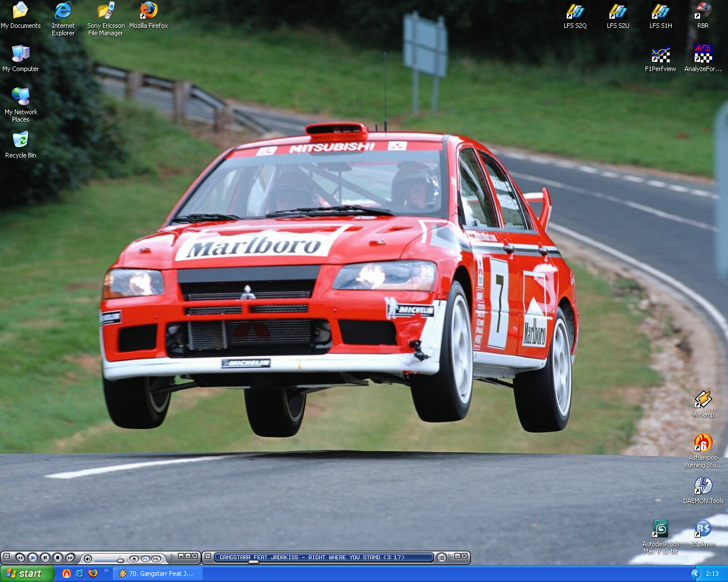Click Winamp play button
This screenshot has height=582, width=728.
[32, 558]
